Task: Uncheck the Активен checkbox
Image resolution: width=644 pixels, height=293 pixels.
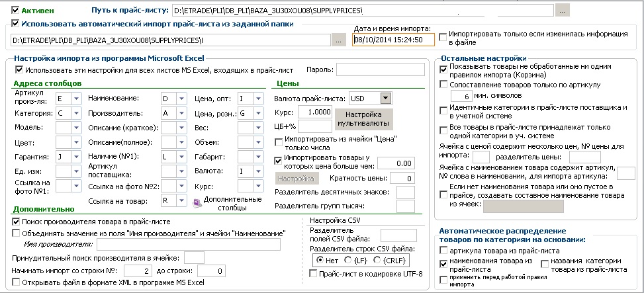Action: point(16,9)
